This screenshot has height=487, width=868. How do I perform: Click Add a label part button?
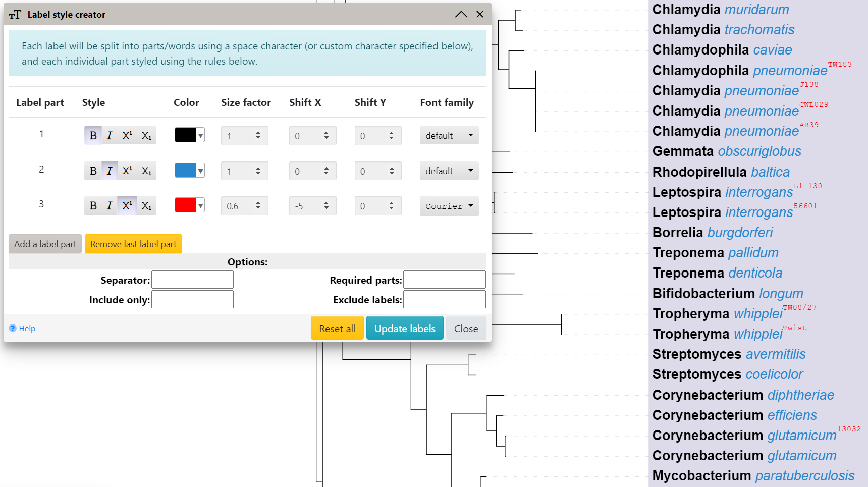pos(45,244)
